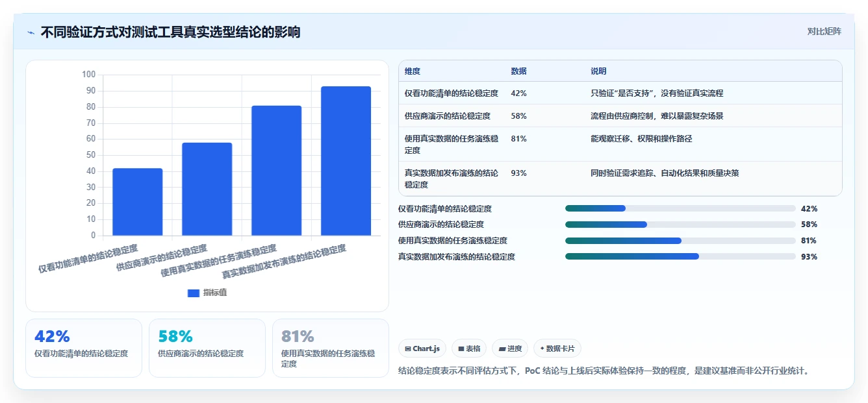Image resolution: width=868 pixels, height=403 pixels.
Task: Select the 进度 tag chip
Action: click(510, 348)
